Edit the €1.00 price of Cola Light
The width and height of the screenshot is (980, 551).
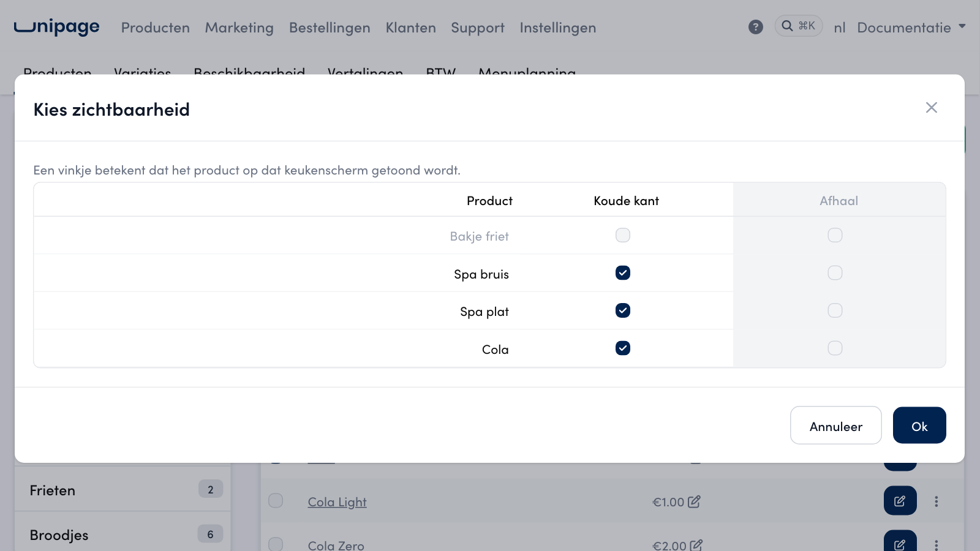(x=694, y=502)
